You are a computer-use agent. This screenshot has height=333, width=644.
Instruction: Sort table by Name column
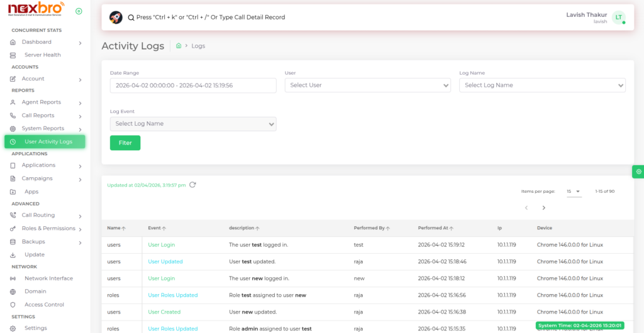(116, 228)
